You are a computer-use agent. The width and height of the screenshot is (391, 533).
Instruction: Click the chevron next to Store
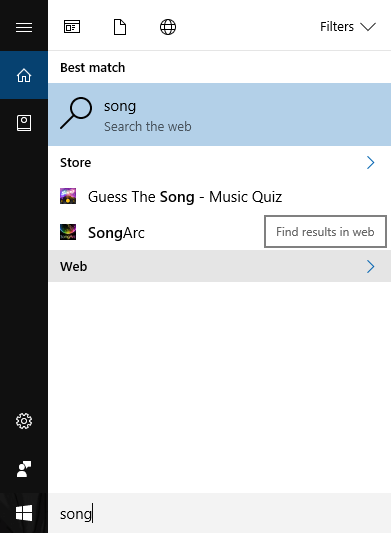tap(371, 162)
